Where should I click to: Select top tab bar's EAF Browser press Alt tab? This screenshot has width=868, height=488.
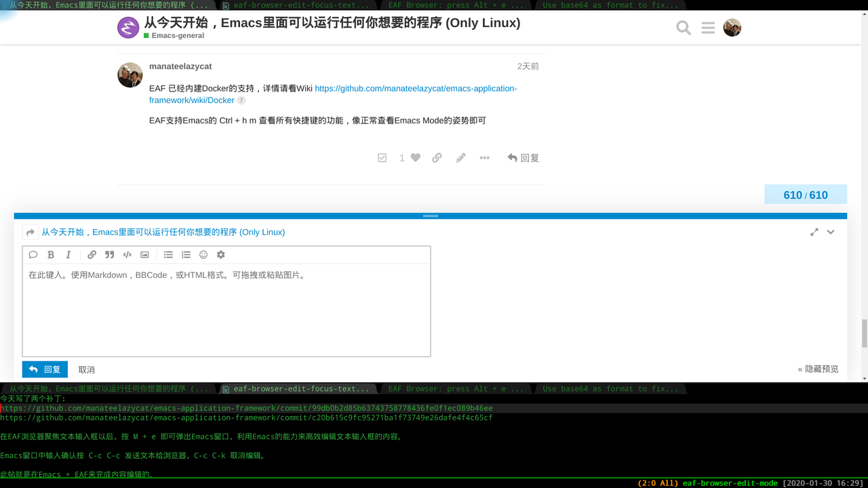454,5
